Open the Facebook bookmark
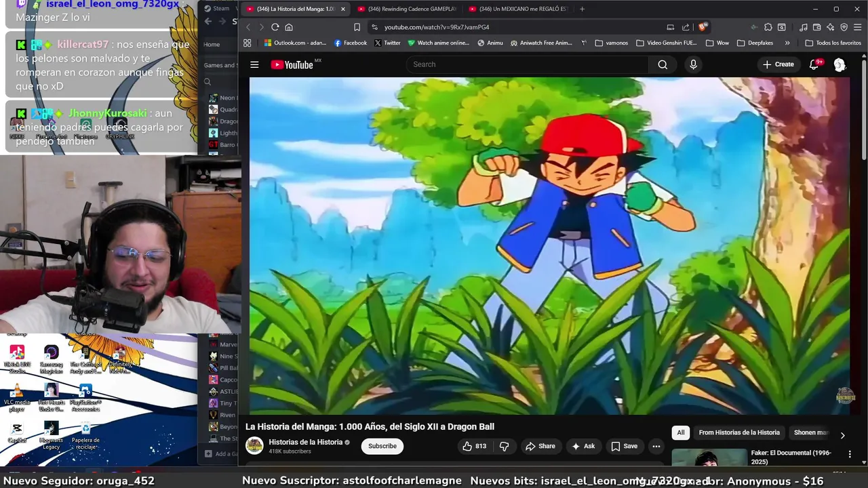Image resolution: width=868 pixels, height=488 pixels. pos(351,43)
